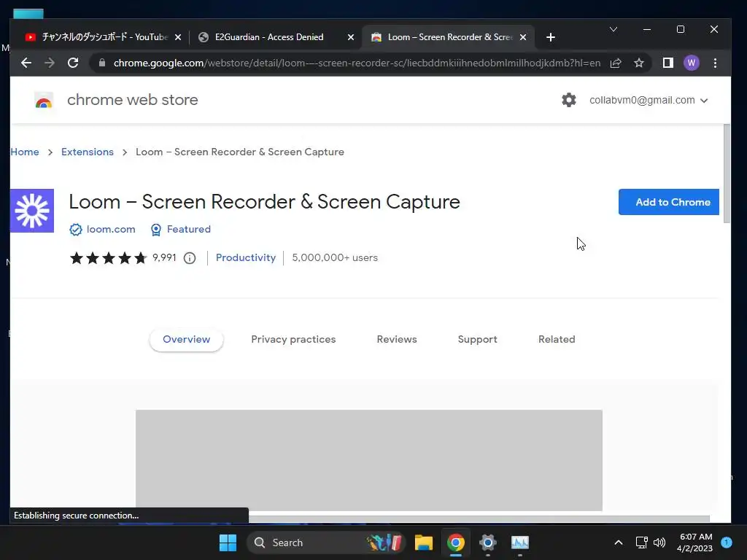747x560 pixels.
Task: Go back to the previous page
Action: pyautogui.click(x=26, y=63)
